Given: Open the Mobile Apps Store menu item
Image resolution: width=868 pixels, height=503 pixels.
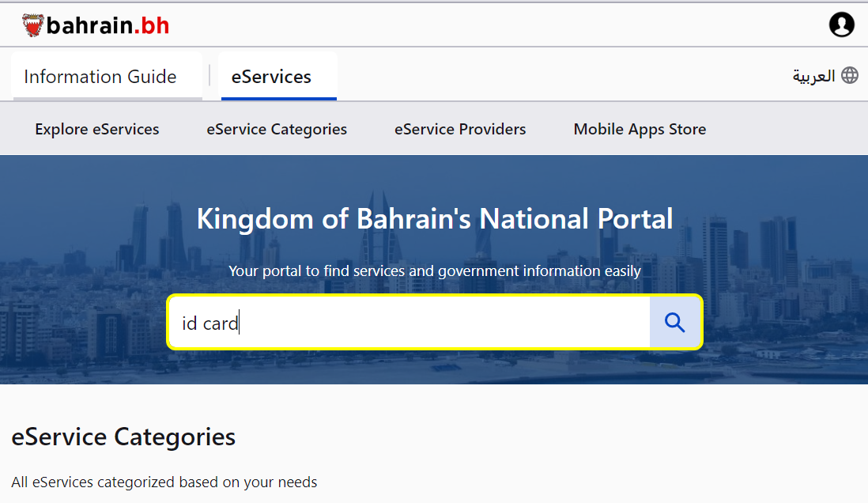Looking at the screenshot, I should pyautogui.click(x=640, y=129).
